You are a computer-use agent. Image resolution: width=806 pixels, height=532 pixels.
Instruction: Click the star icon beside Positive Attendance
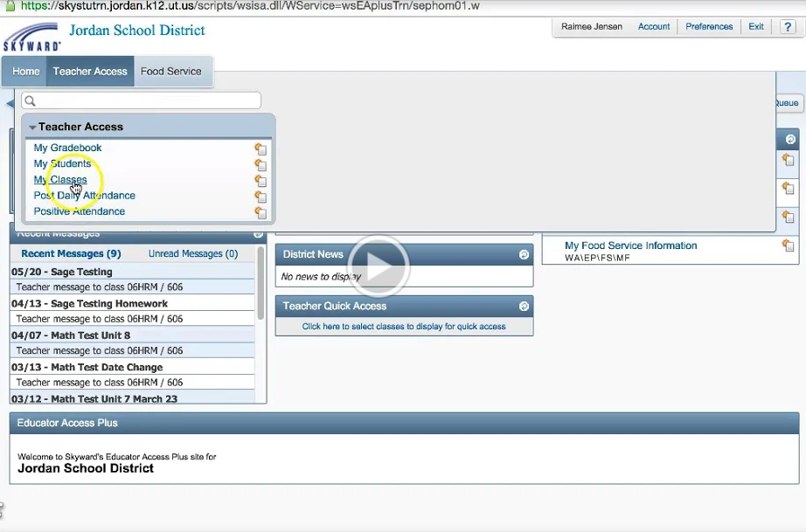pos(261,211)
